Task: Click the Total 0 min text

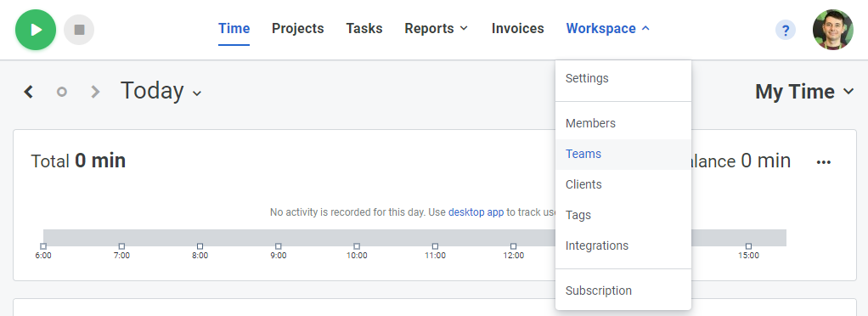Action: click(x=78, y=161)
